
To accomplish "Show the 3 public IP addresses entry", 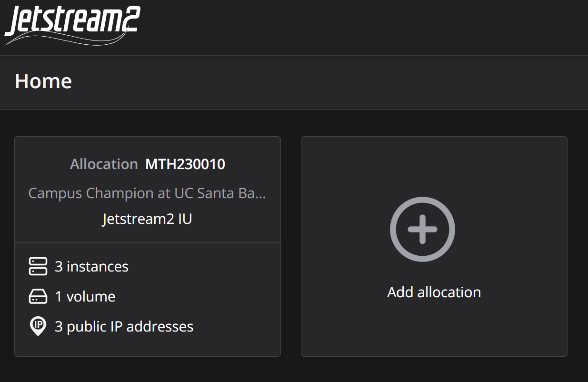I will (x=124, y=326).
